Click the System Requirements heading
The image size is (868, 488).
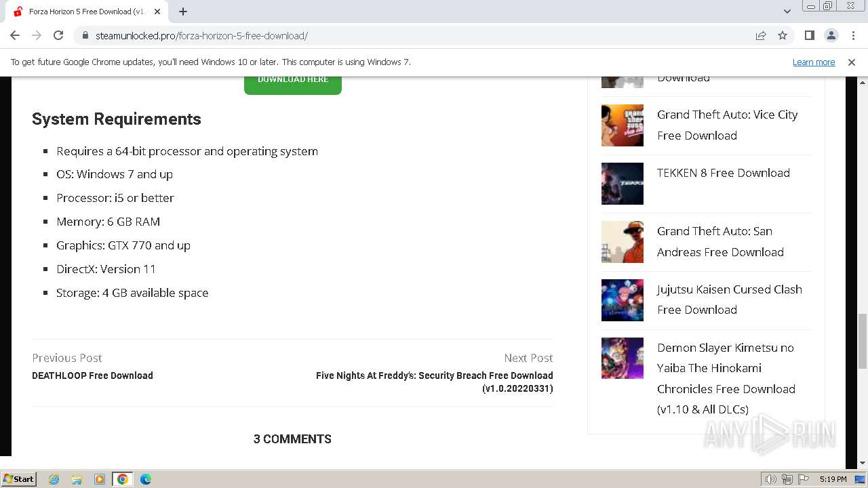[117, 119]
